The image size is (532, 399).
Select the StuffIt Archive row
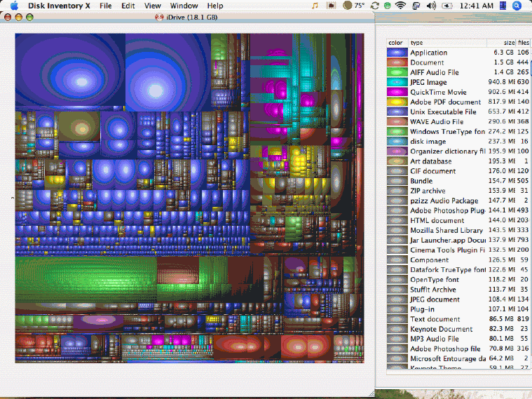coord(458,290)
